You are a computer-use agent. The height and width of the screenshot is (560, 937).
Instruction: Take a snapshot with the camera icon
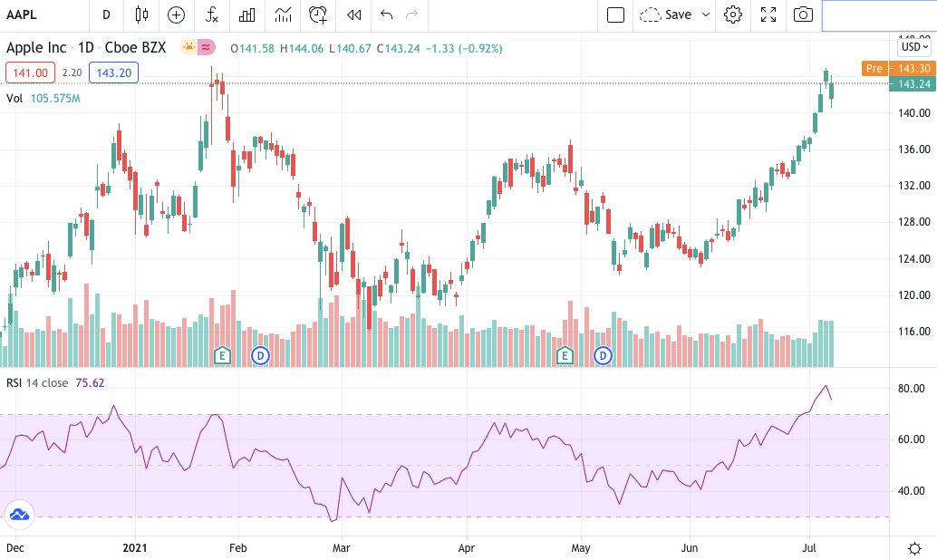803,14
